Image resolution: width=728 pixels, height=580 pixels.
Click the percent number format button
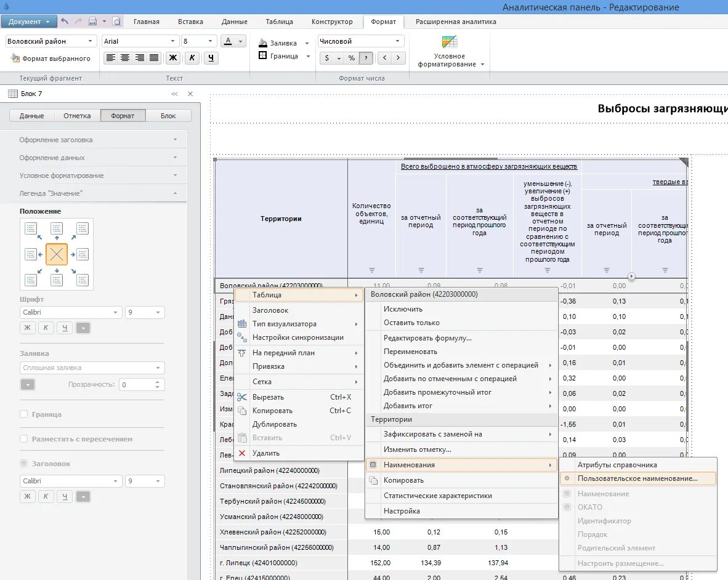click(x=351, y=58)
